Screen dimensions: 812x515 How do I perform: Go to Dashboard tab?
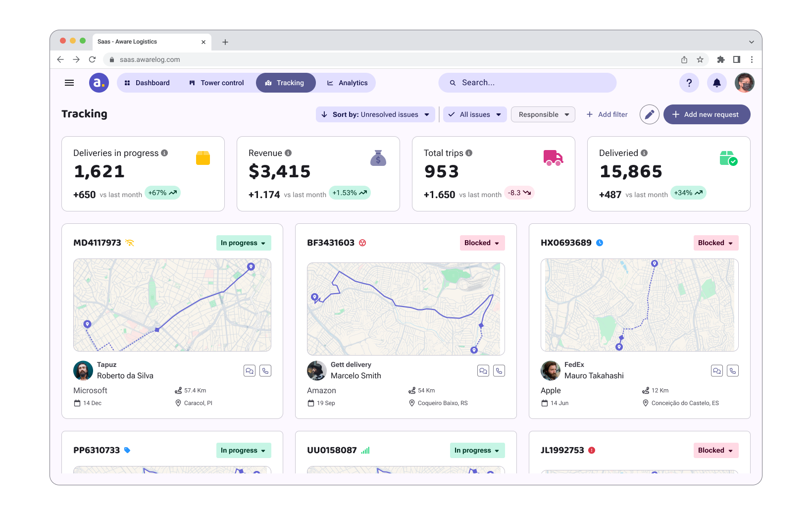point(147,83)
